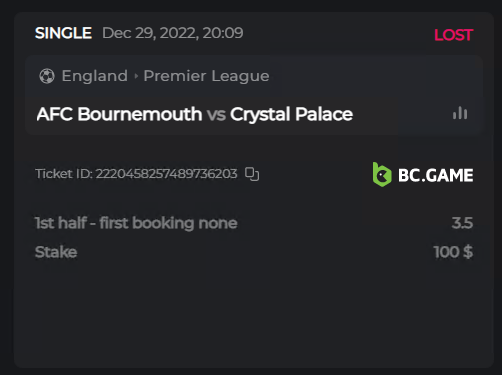Click the 3.5 odds value
This screenshot has height=375, width=502.
(x=462, y=223)
